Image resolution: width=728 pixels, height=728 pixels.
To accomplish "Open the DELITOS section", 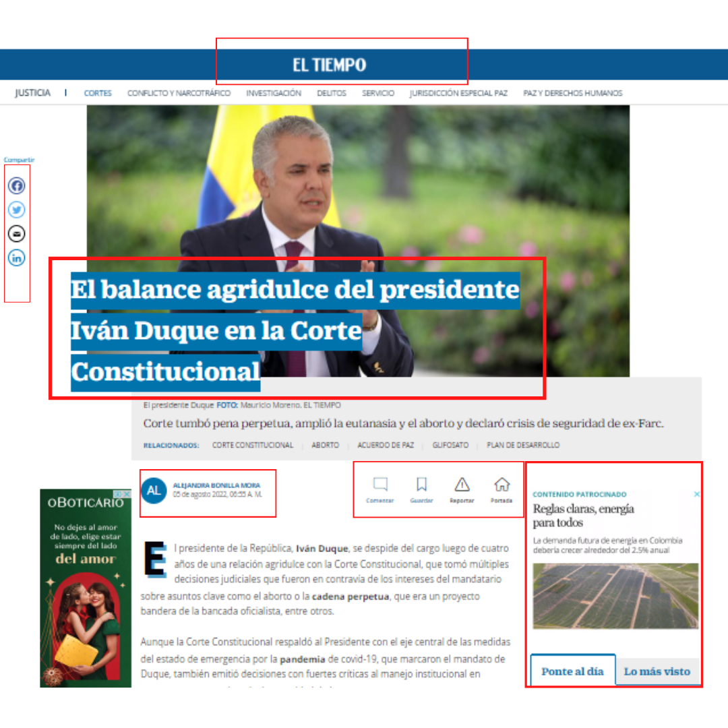I will (332, 93).
